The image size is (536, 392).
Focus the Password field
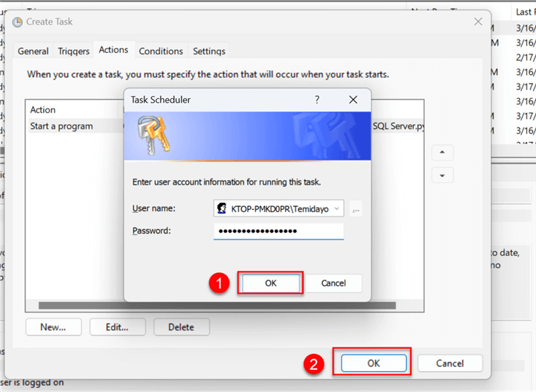278,231
